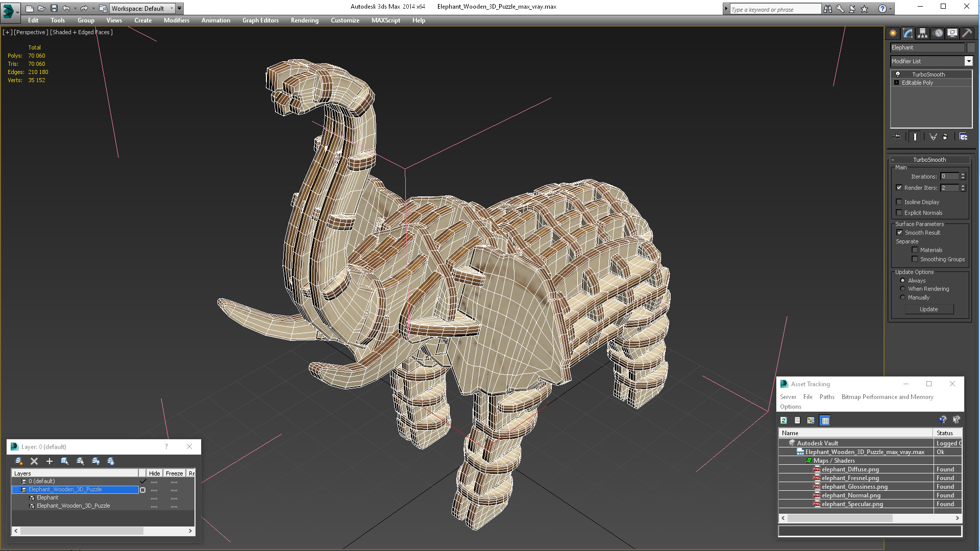The image size is (980, 551).
Task: Delete layer X icon in Layer dialog
Action: tap(34, 461)
